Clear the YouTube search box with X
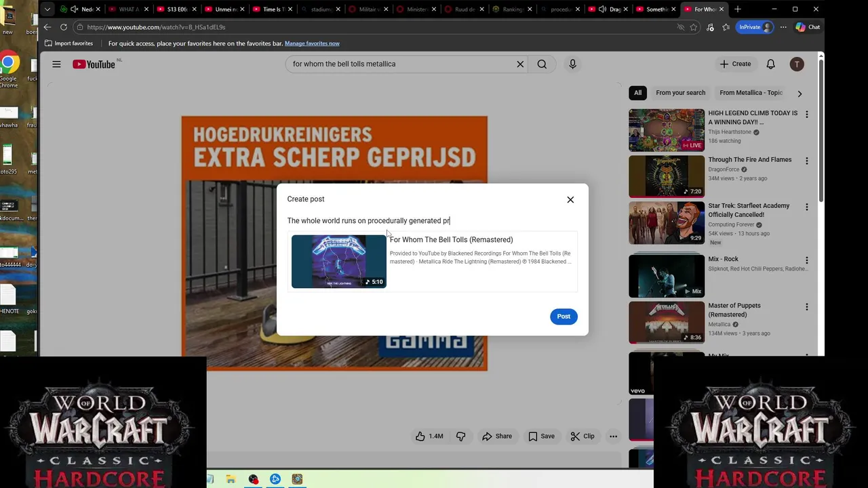Image resolution: width=868 pixels, height=488 pixels. [x=520, y=64]
